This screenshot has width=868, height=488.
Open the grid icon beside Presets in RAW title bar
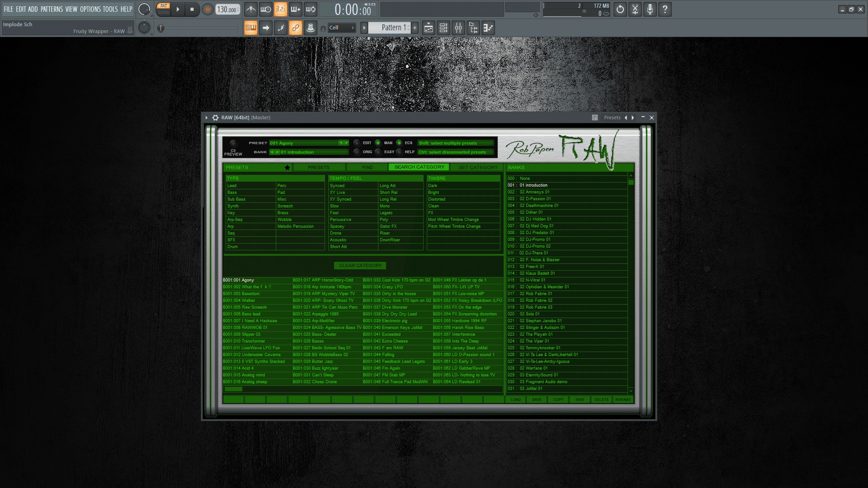(x=595, y=117)
